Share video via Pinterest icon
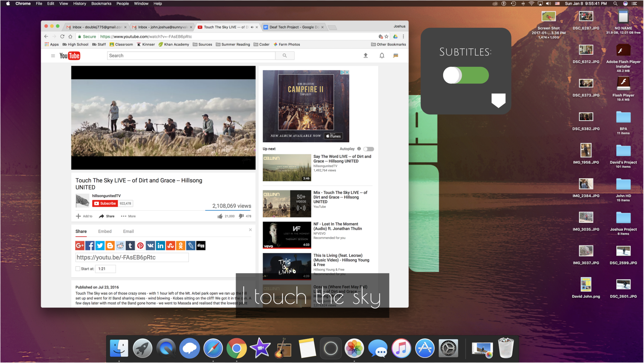Image resolution: width=644 pixels, height=363 pixels. click(140, 245)
